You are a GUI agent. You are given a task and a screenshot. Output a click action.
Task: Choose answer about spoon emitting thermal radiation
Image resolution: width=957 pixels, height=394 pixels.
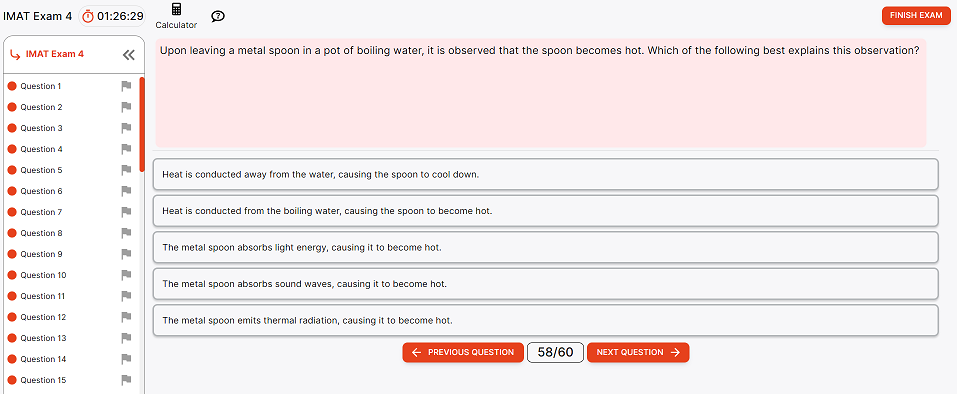point(545,320)
